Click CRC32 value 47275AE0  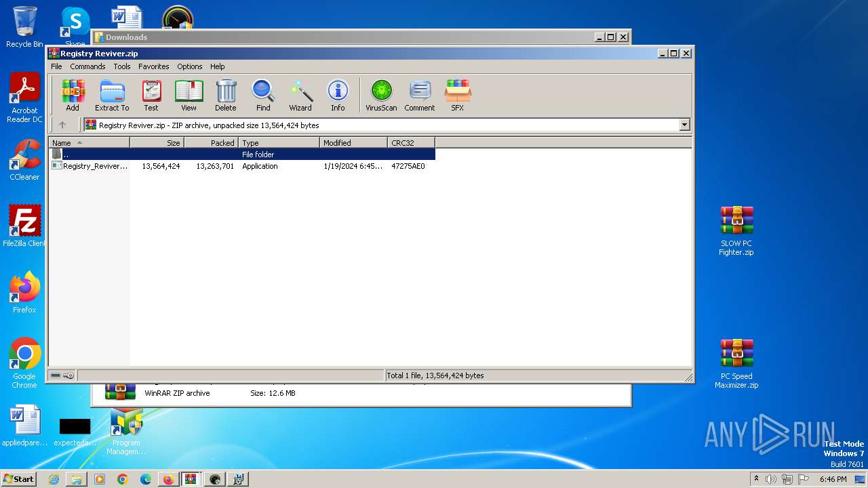tap(408, 166)
